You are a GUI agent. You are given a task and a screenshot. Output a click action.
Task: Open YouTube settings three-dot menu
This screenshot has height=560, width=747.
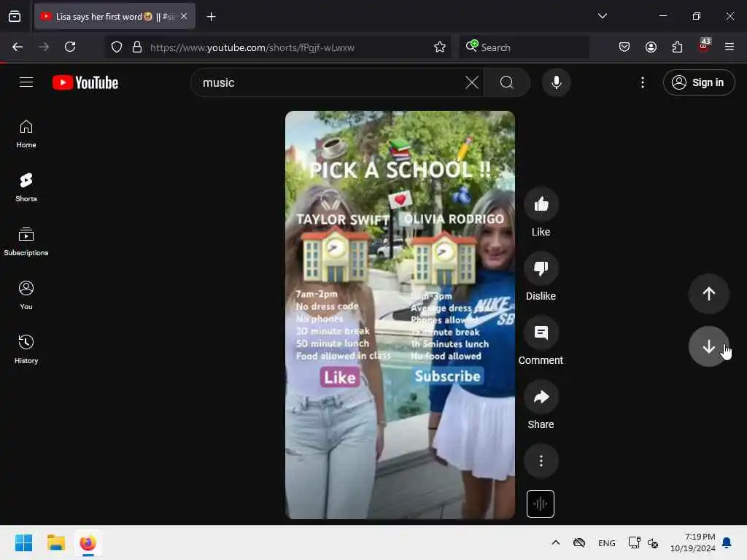(642, 82)
